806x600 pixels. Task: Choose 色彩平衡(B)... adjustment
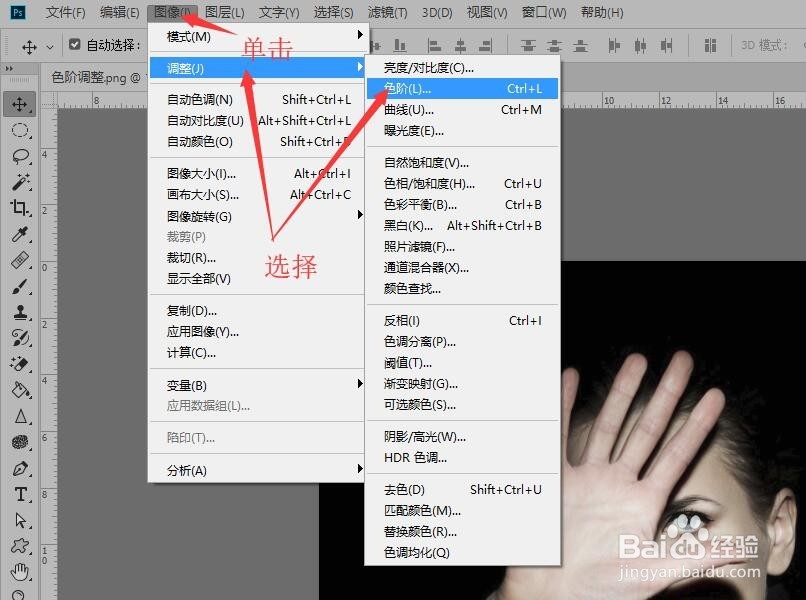(x=462, y=205)
